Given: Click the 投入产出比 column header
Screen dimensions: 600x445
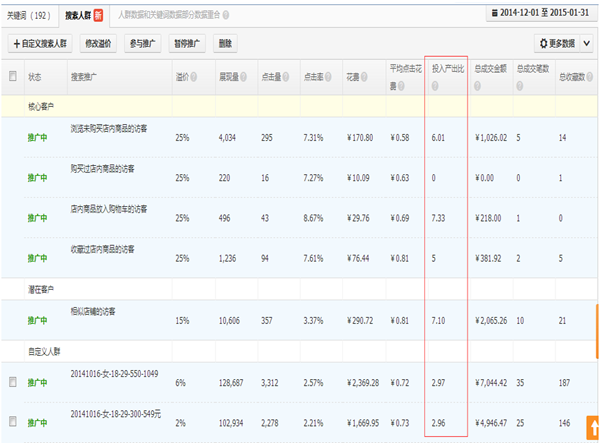Looking at the screenshot, I should pos(448,68).
